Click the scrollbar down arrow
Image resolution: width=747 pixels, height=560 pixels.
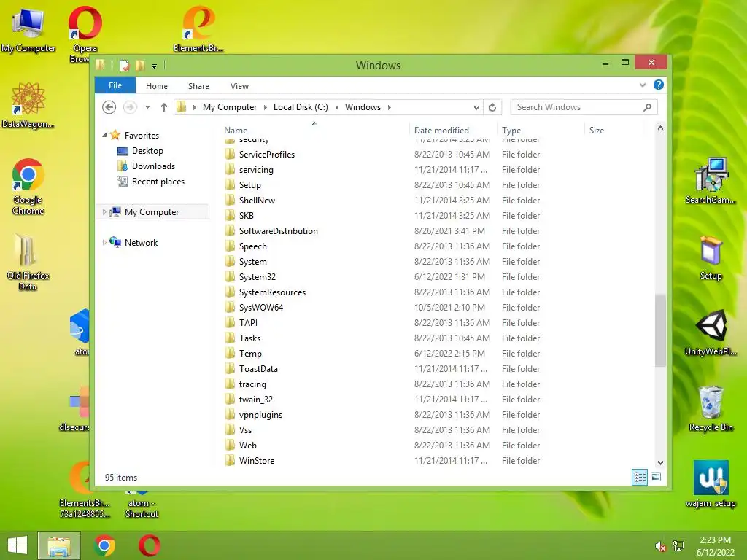click(x=660, y=462)
